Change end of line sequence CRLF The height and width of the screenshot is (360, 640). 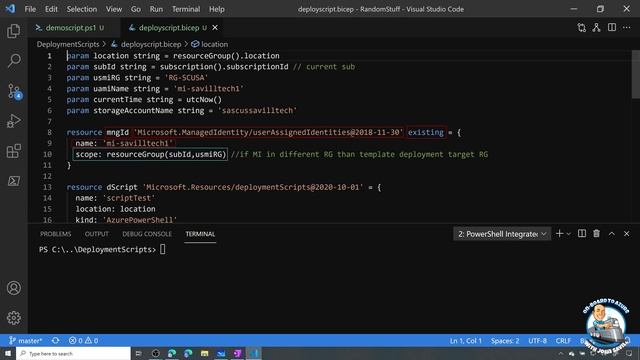(563, 340)
